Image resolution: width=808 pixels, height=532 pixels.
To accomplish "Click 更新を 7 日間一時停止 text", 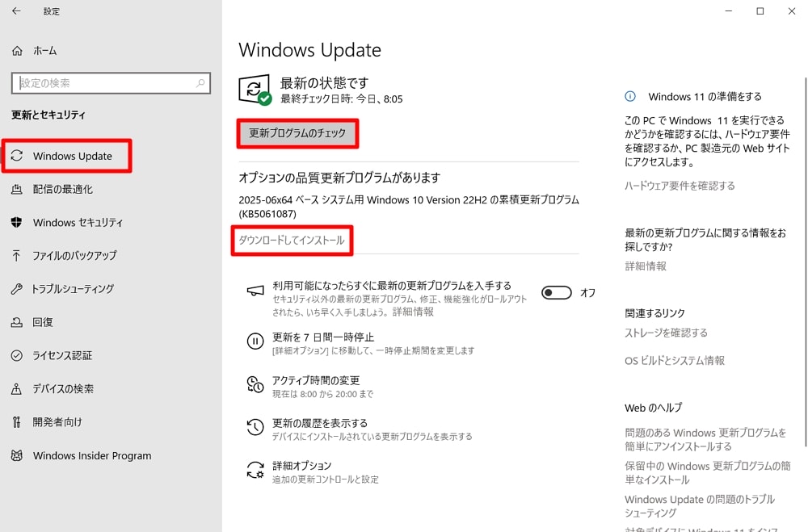I will pos(323,337).
